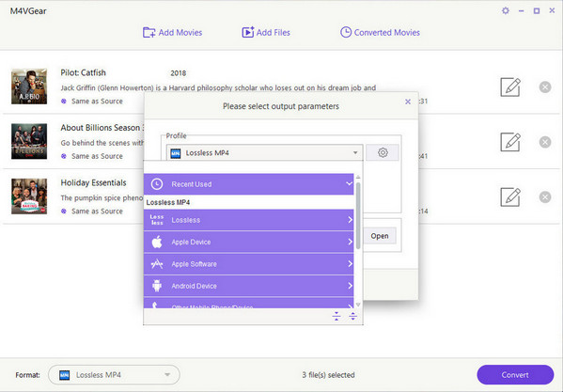Click the Open folder button
This screenshot has height=392, width=563.
coord(380,236)
